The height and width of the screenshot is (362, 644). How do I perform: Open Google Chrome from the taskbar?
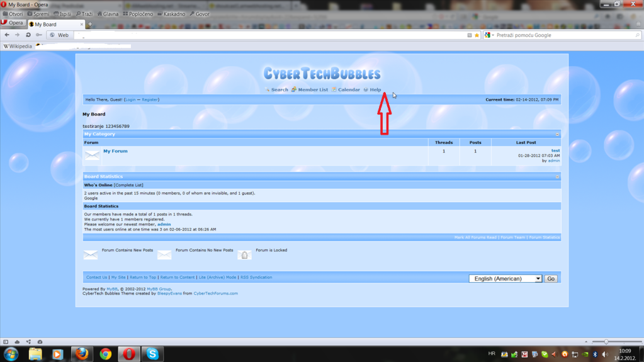[106, 354]
